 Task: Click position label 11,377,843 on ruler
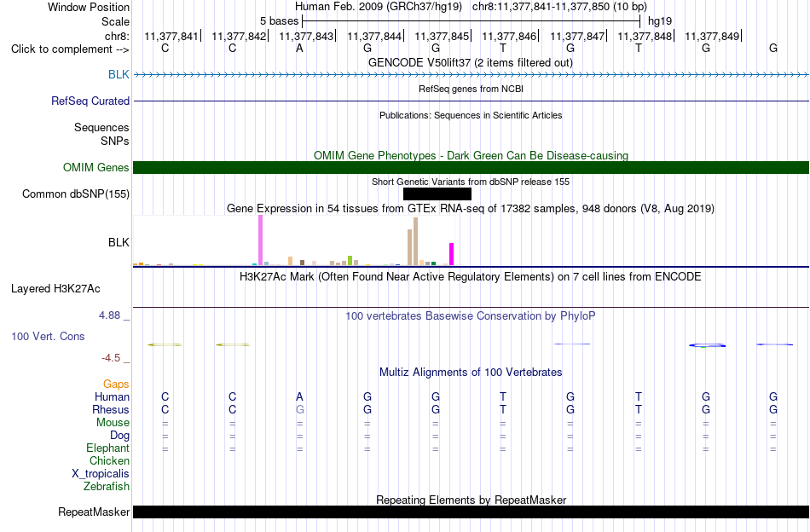(306, 36)
